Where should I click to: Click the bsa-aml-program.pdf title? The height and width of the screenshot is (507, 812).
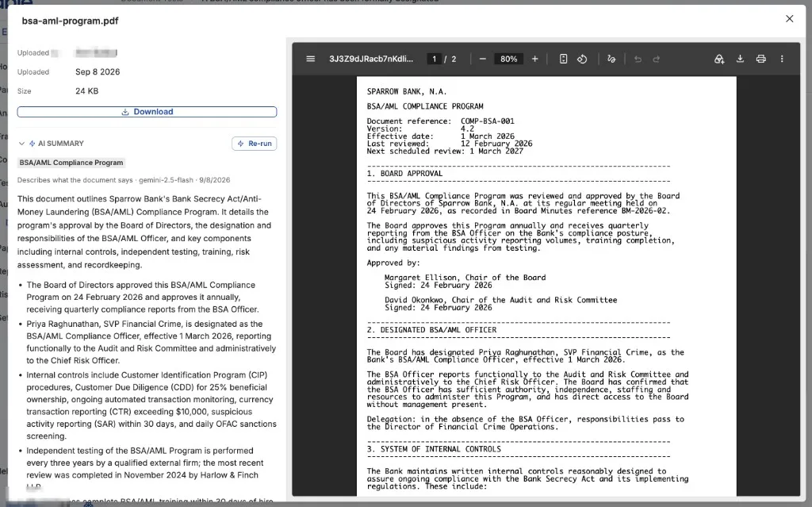coord(70,21)
